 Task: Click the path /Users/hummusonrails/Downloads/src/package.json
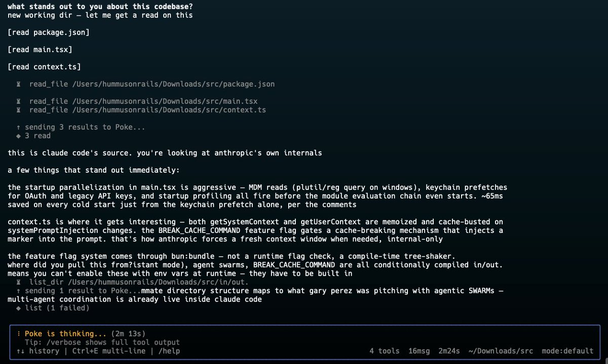[175, 84]
